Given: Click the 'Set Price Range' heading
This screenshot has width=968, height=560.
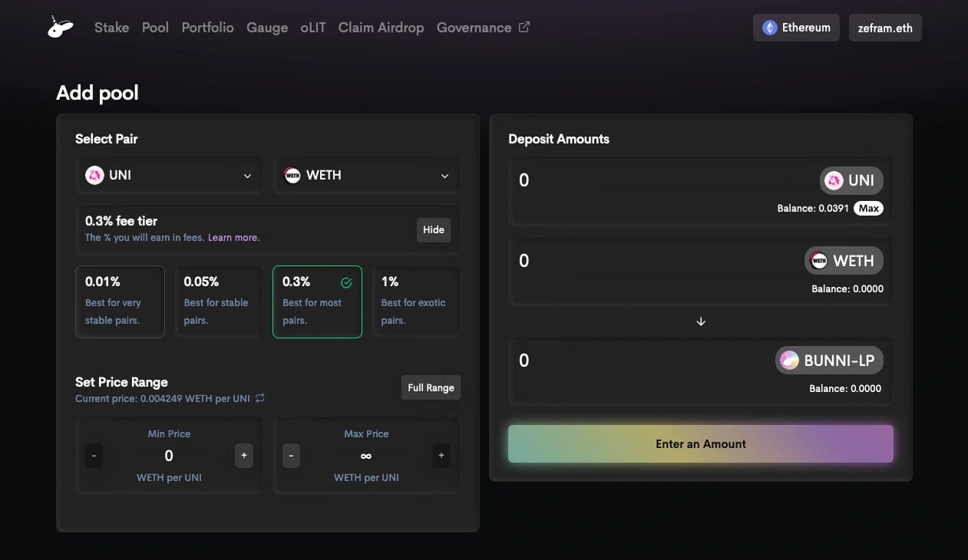Looking at the screenshot, I should 121,382.
